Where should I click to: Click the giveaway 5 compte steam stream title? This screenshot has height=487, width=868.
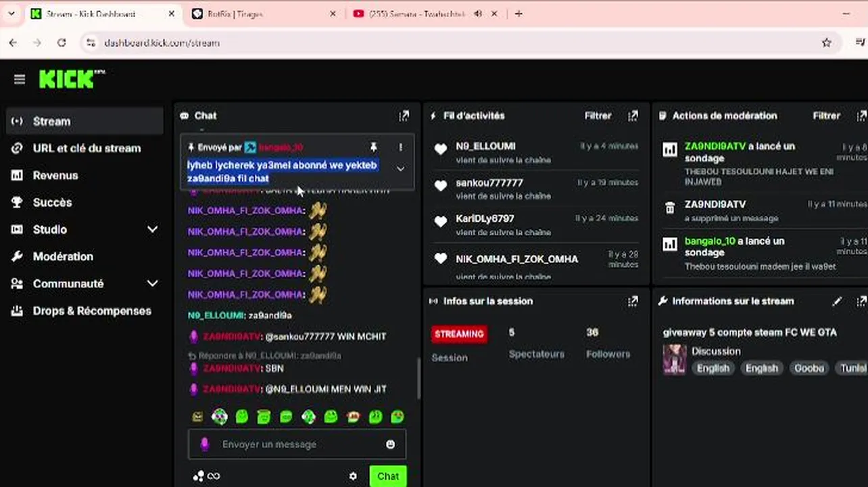click(x=750, y=332)
